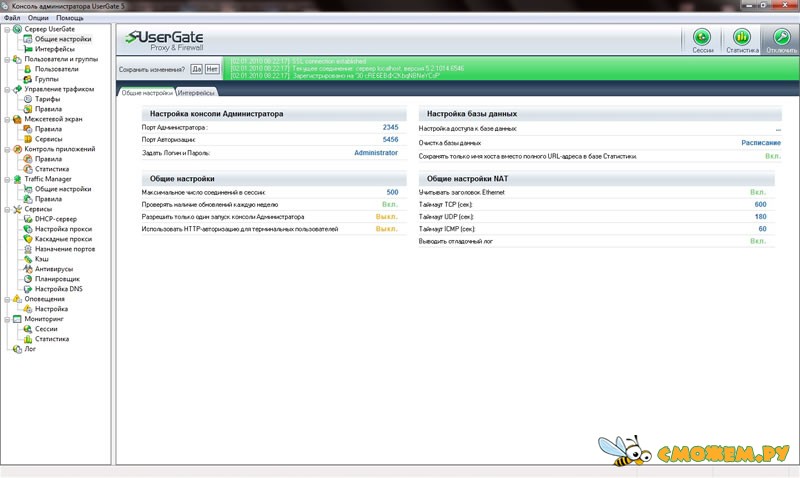Collapse the Контроль приложений node
800x478 pixels.
pyautogui.click(x=7, y=149)
